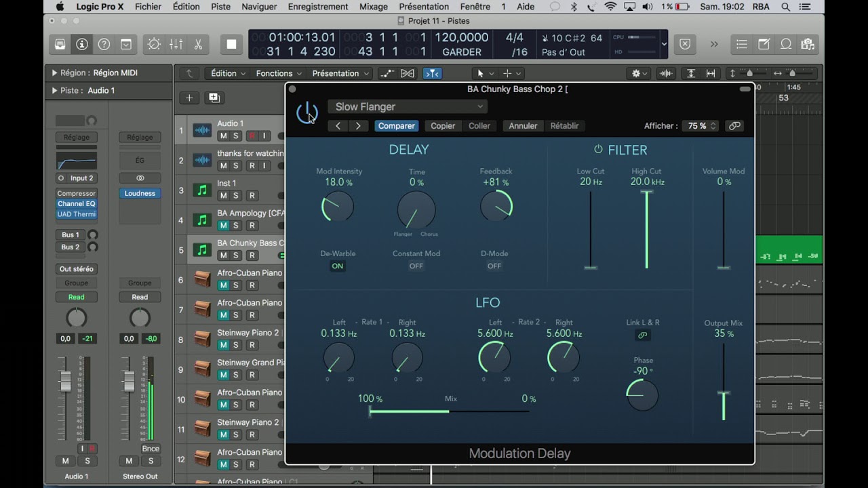Open the Fichier menu

point(148,7)
